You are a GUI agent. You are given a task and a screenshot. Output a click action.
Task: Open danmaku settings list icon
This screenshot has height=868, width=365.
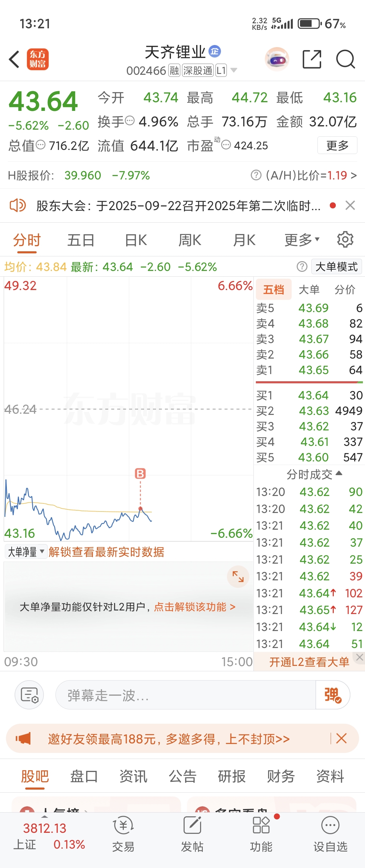point(29,695)
